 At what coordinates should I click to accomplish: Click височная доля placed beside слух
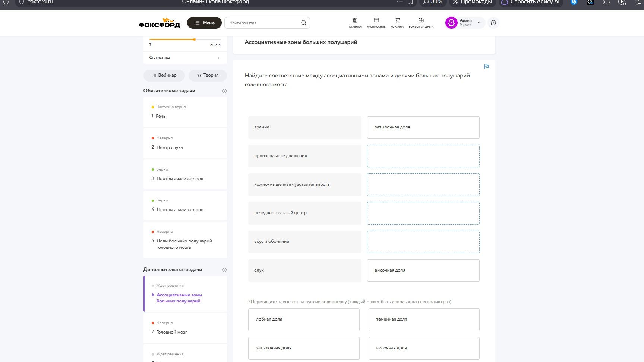coord(423,270)
